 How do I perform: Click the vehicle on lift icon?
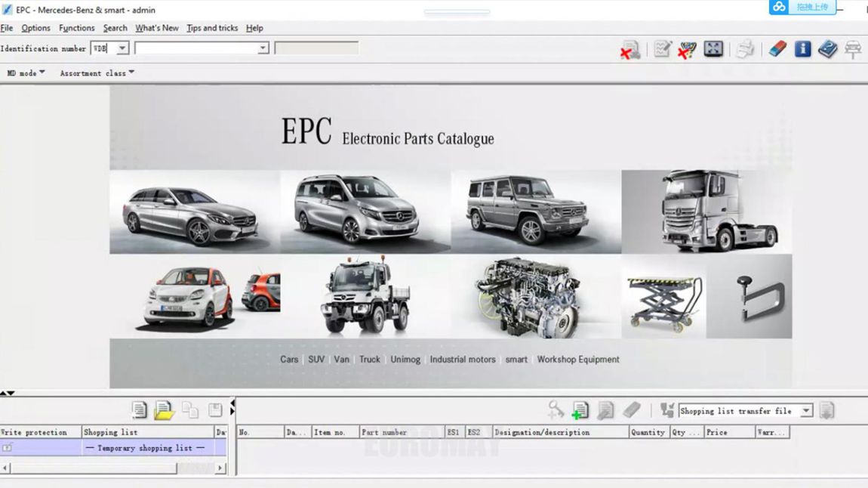click(x=853, y=49)
